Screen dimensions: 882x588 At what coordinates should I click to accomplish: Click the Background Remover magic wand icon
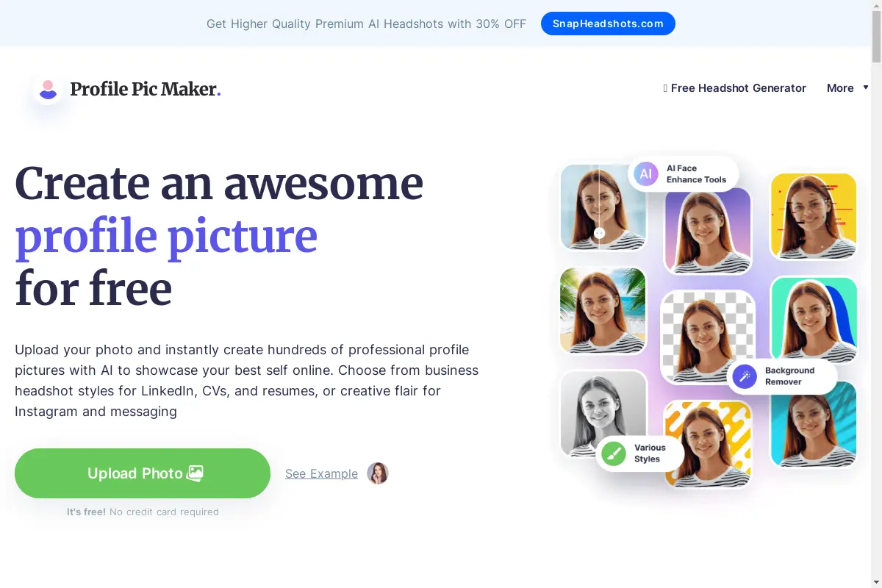point(745,376)
